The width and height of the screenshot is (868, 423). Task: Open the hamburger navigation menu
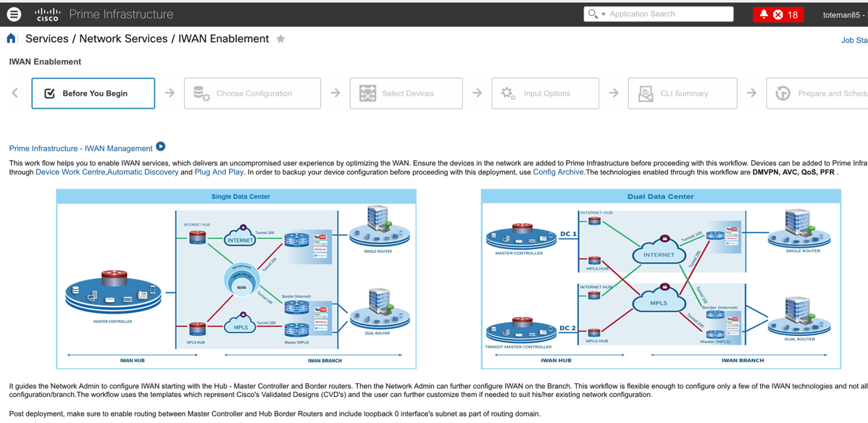pos(14,14)
